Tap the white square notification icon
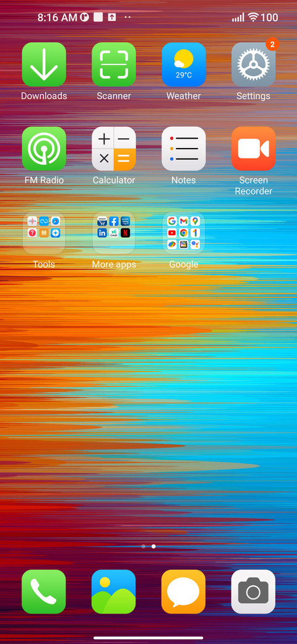This screenshot has height=644, width=297. 98,17
